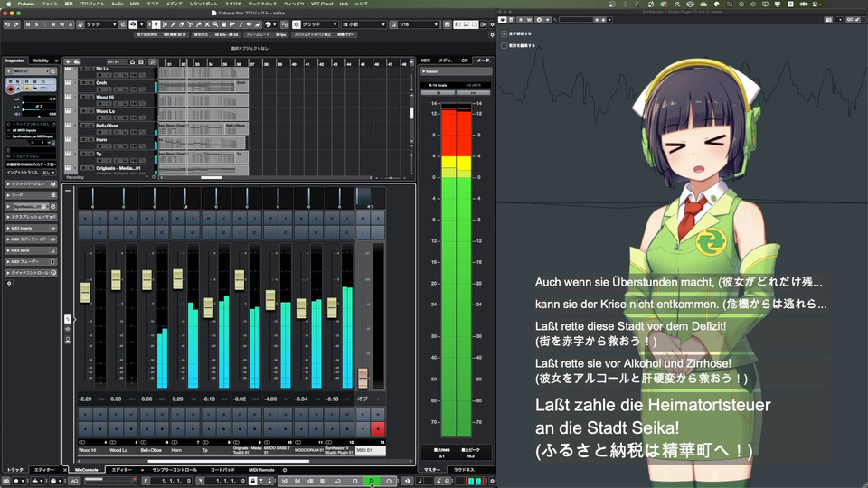Viewport: 868px width, 488px height.
Task: Toggle the AQ auto-quantize button
Action: (75, 482)
